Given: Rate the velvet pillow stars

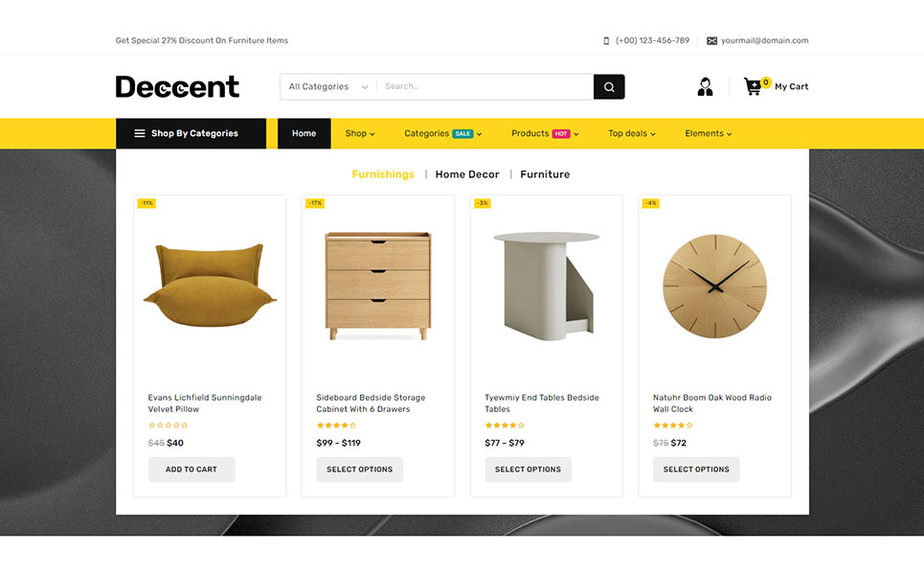Looking at the screenshot, I should [168, 425].
